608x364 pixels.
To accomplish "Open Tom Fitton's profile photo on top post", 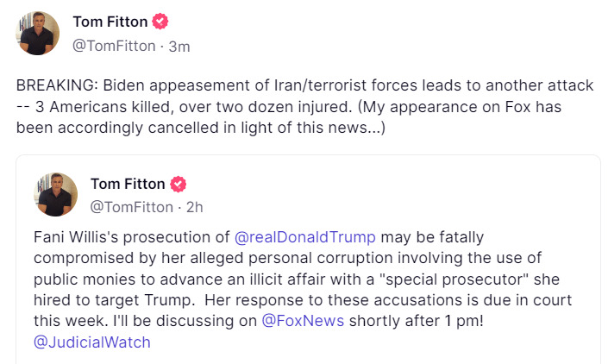I will click(37, 34).
